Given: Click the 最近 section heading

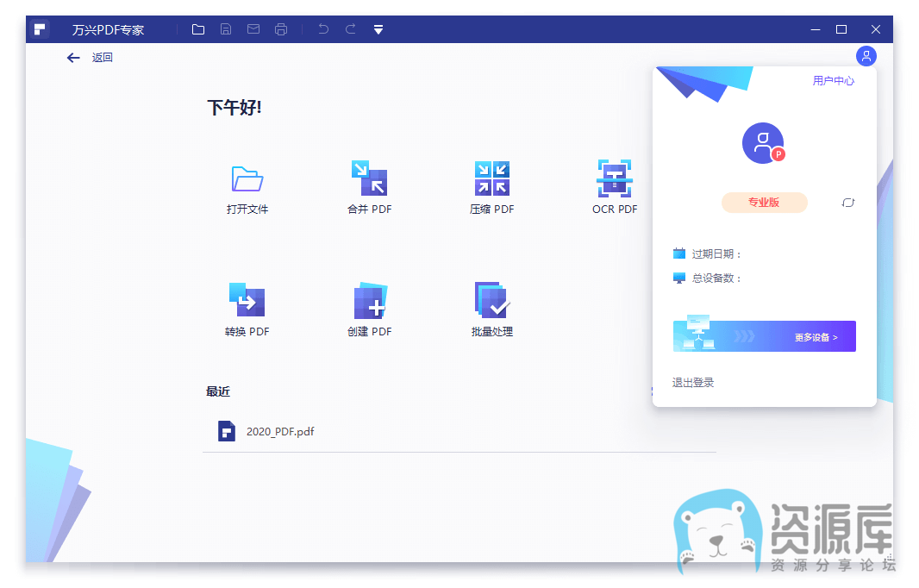Looking at the screenshot, I should tap(218, 391).
